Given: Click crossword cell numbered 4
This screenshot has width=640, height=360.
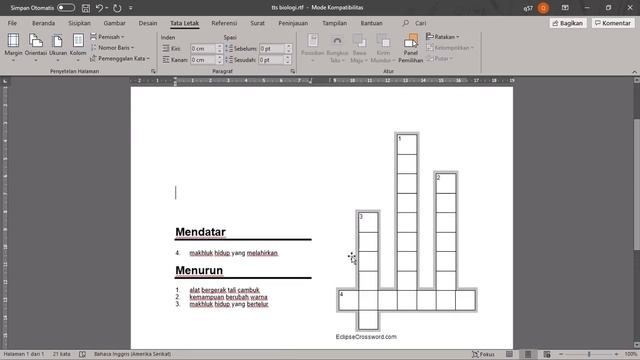Looking at the screenshot, I should coord(348,300).
